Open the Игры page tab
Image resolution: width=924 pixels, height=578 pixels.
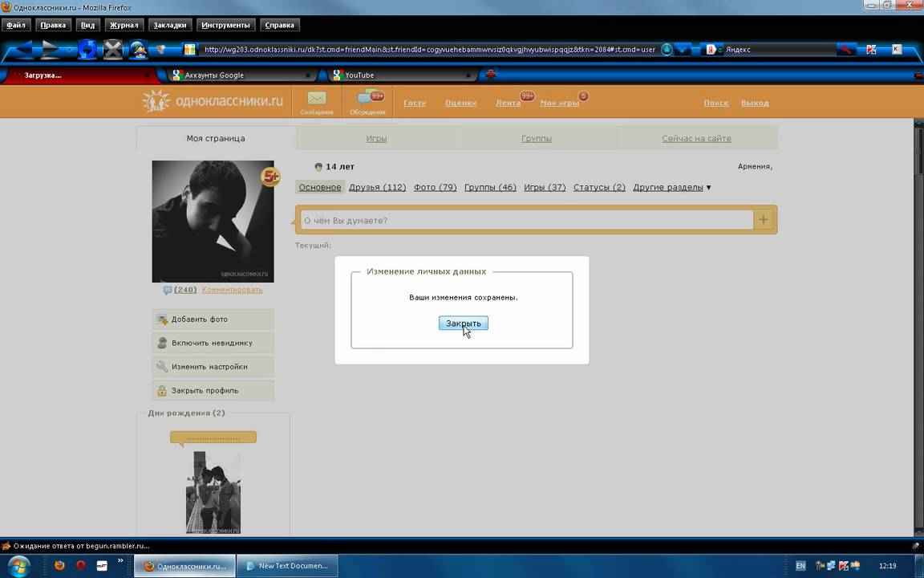point(376,139)
